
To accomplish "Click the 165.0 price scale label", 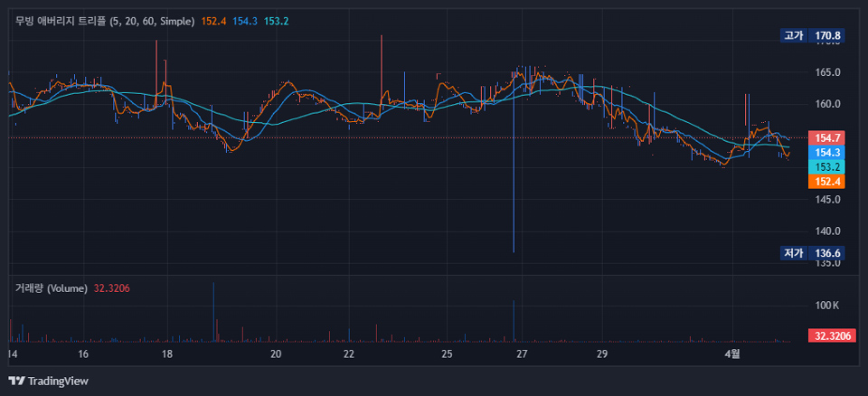I will pos(827,72).
